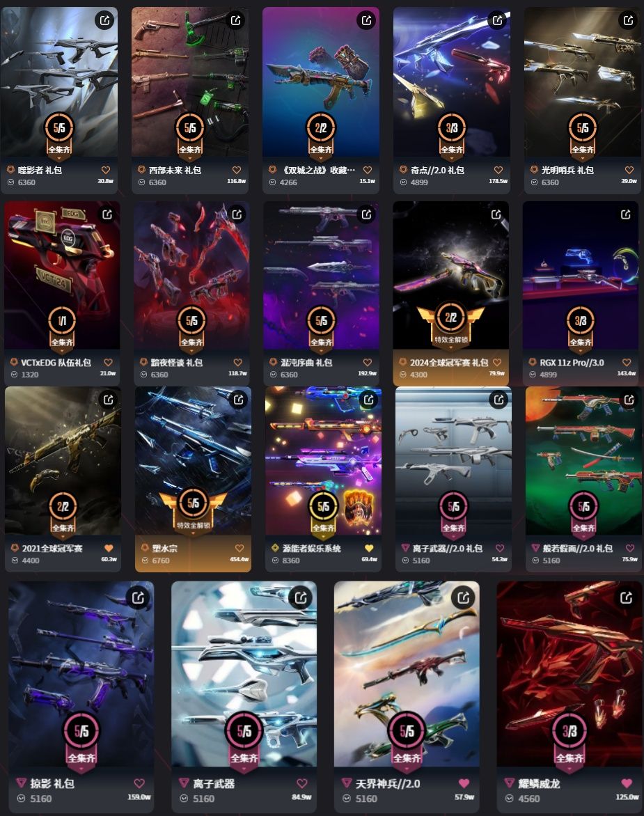Click share icon on 耀鳞威龙 card
The height and width of the screenshot is (816, 644).
pos(626,597)
